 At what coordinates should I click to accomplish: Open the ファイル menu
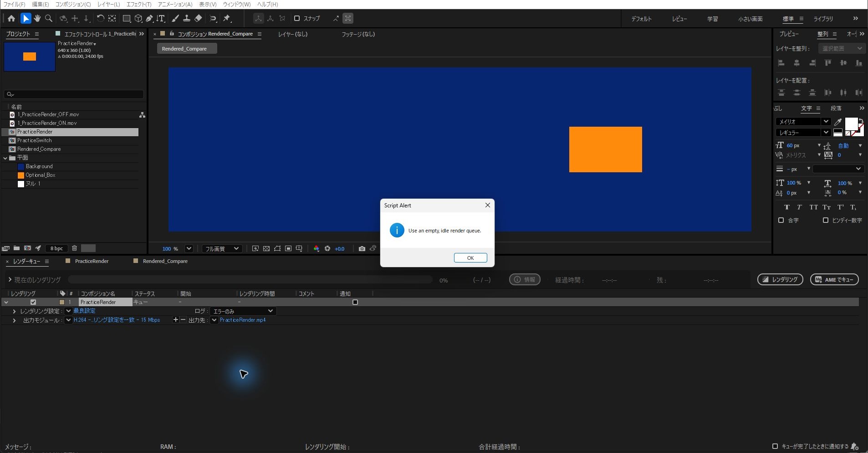(15, 4)
